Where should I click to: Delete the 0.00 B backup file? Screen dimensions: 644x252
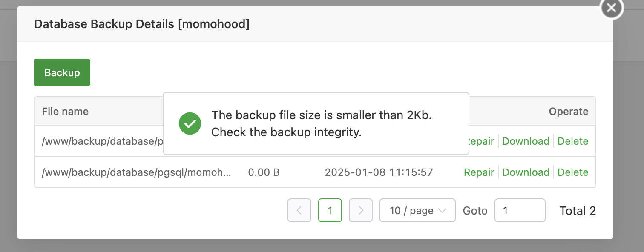[573, 172]
